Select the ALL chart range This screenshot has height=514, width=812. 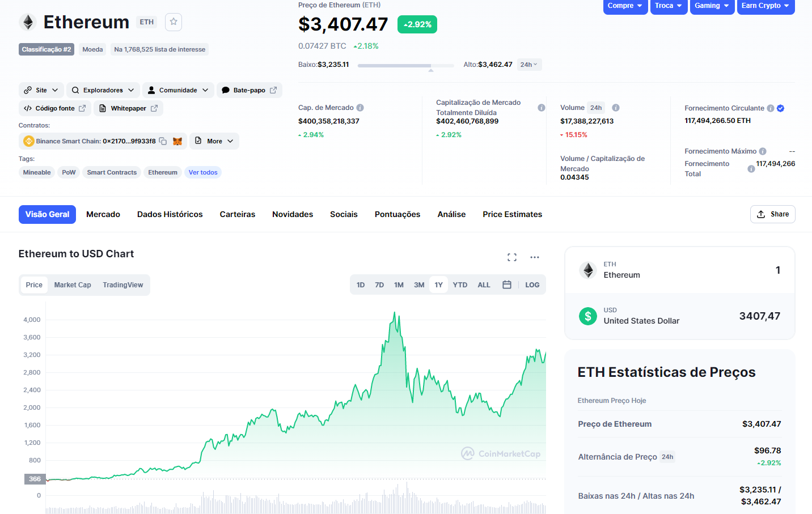pyautogui.click(x=484, y=284)
